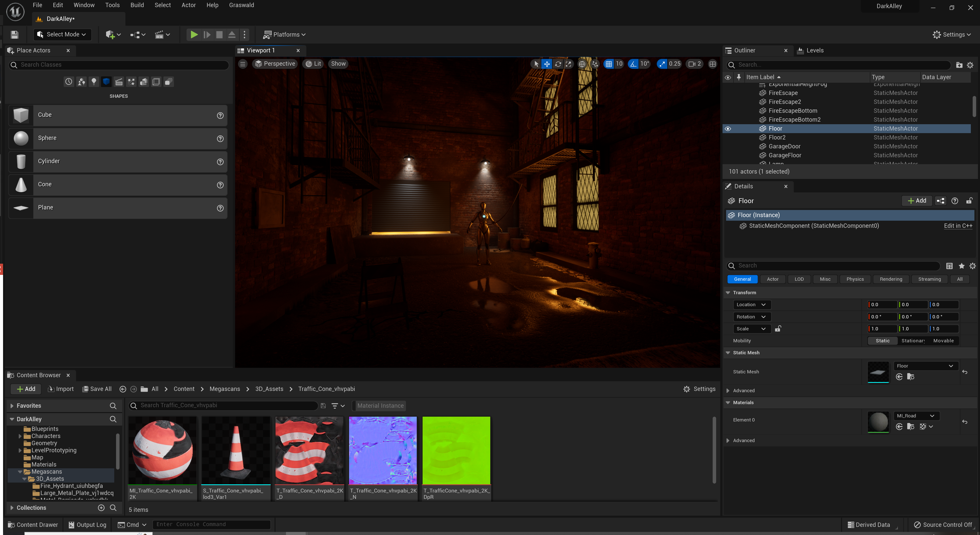Toggle the Scale ratio lock

(778, 328)
